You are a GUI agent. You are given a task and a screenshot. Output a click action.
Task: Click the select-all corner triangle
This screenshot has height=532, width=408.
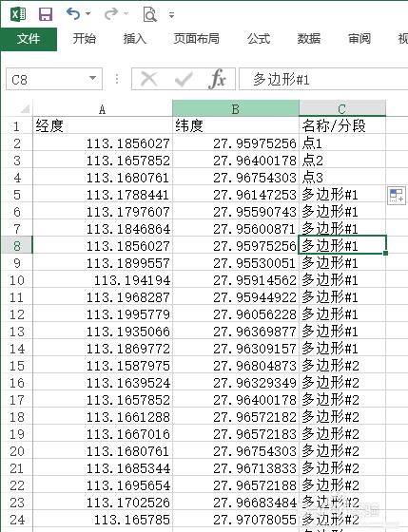[x=25, y=109]
